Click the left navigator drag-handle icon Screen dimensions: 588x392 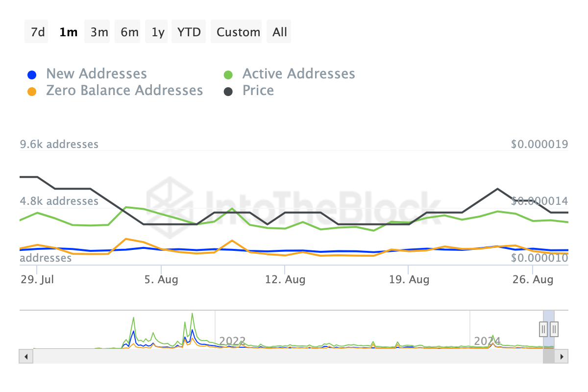(543, 329)
